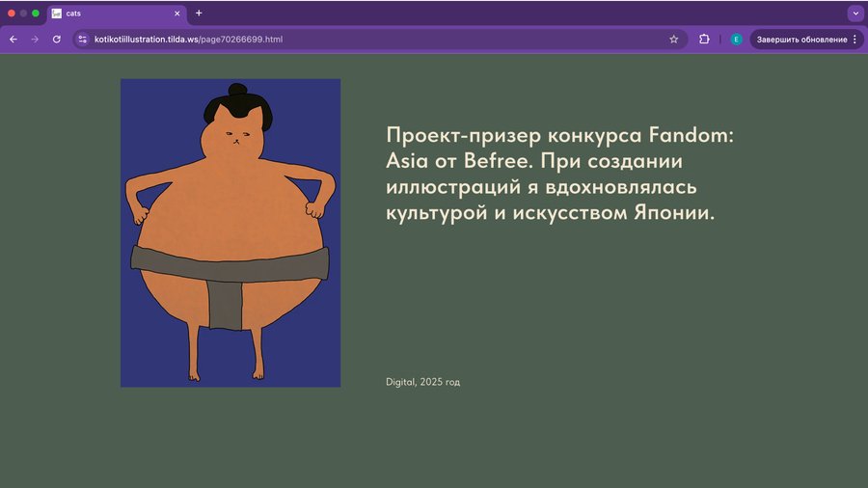This screenshot has height=488, width=868.
Task: Click the forward navigation arrow
Action: (35, 40)
